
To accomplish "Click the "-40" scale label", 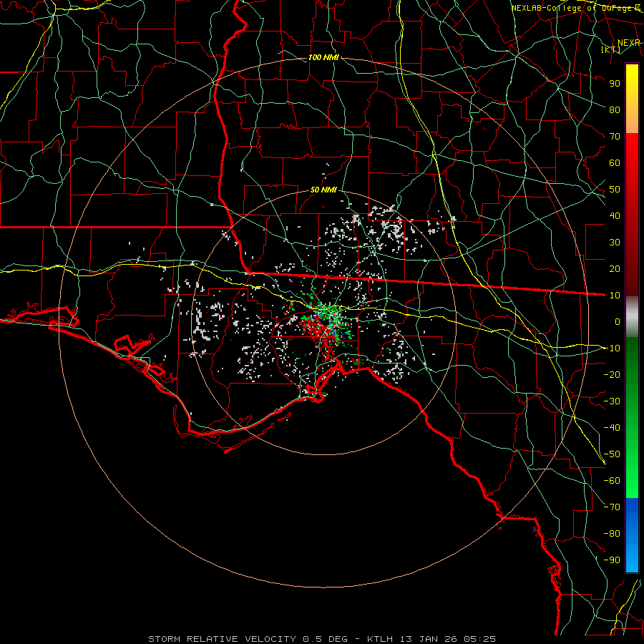I will 612,428.
